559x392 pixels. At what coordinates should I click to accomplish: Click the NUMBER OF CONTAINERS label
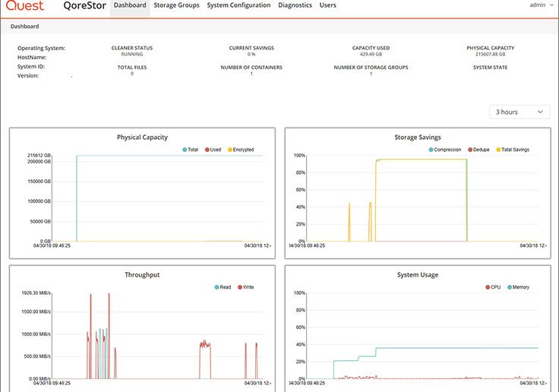[x=251, y=68]
